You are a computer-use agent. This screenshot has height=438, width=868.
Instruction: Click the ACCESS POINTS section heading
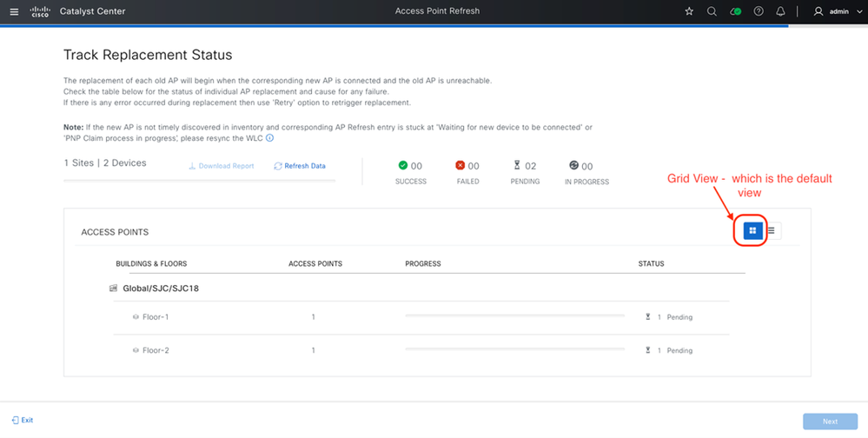click(115, 232)
